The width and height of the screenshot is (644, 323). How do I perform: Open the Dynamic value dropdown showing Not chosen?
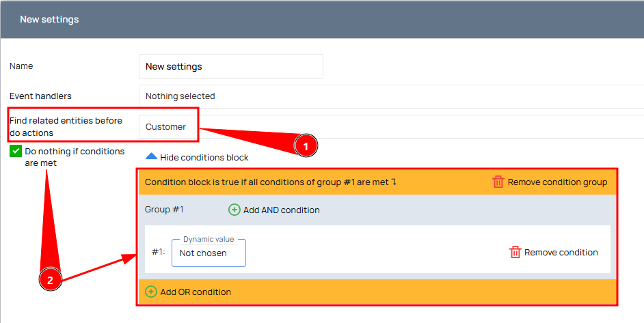click(x=209, y=253)
